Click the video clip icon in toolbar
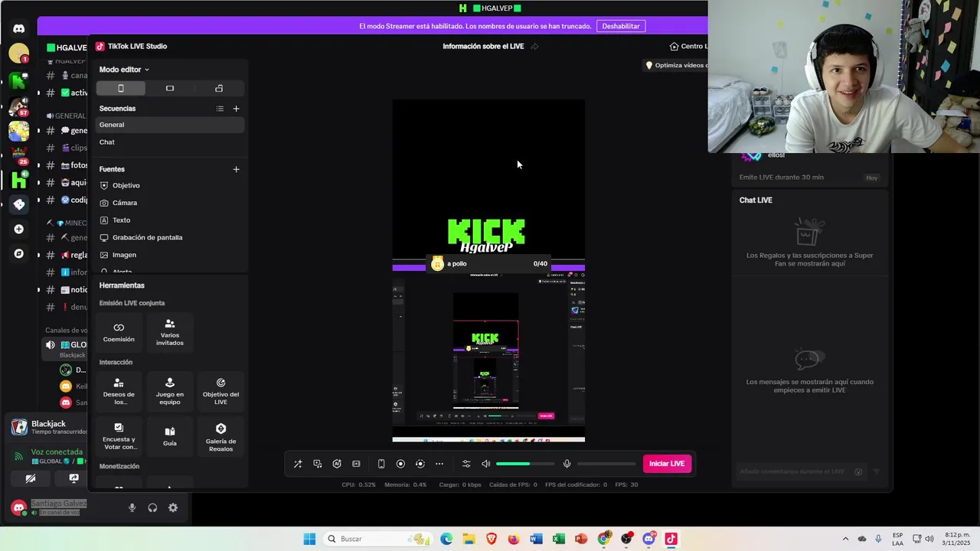The width and height of the screenshot is (980, 551). pyautogui.click(x=356, y=464)
